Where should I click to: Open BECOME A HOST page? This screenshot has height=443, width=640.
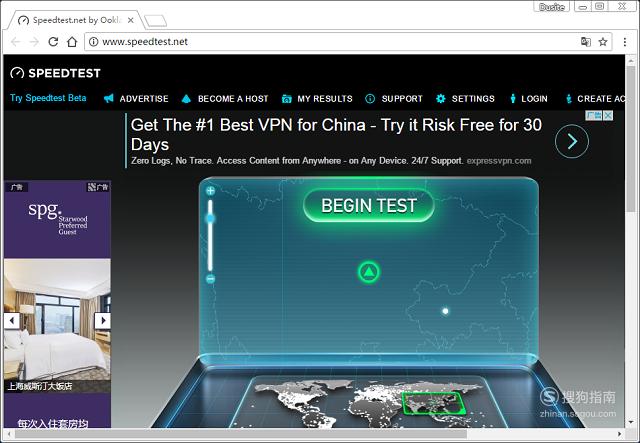(x=233, y=99)
